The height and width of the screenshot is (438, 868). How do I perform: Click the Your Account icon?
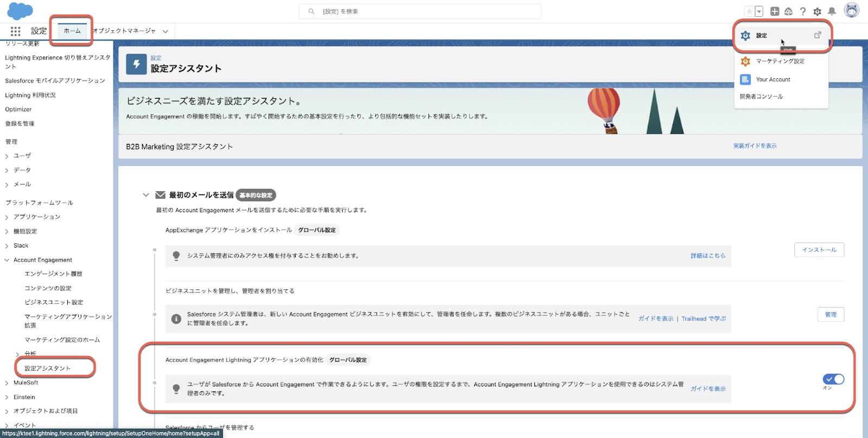(745, 79)
